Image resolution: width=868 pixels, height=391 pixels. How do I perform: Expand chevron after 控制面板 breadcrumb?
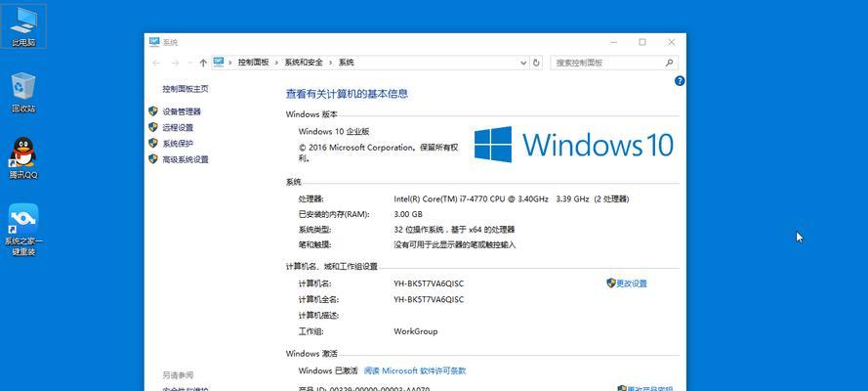pos(276,64)
